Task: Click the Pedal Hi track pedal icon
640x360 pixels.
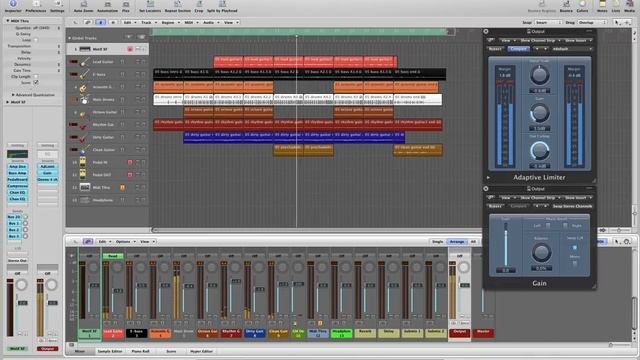Action: point(83,162)
